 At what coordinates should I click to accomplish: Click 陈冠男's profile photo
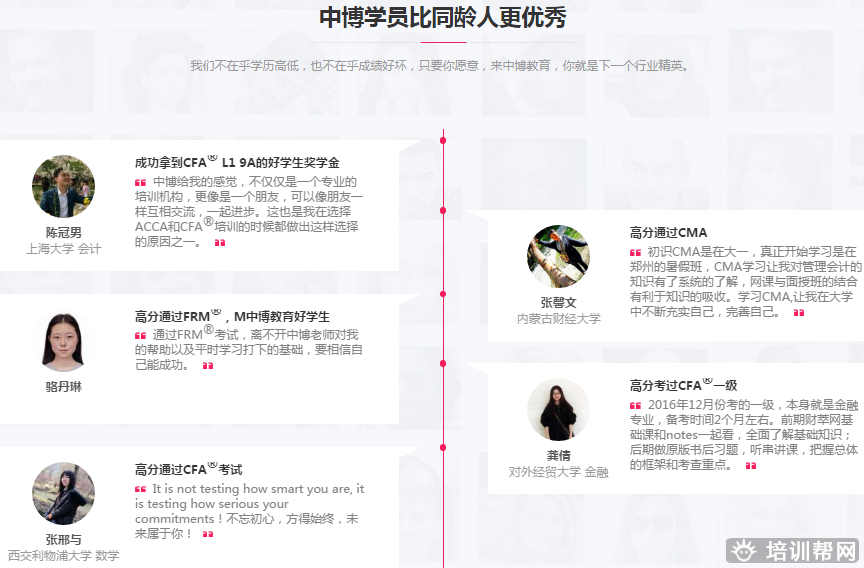[63, 186]
